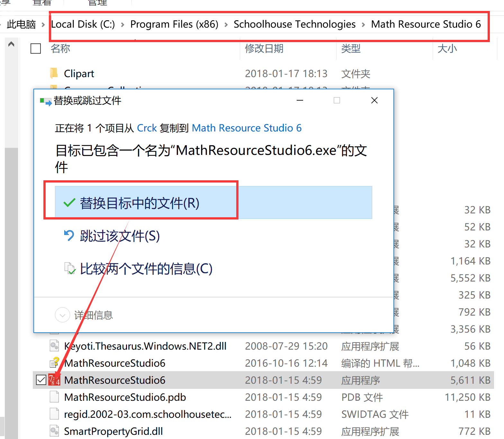Click the regid.2002-03 SWIDTAG file icon
Screen dimensions: 504x439
54,414
